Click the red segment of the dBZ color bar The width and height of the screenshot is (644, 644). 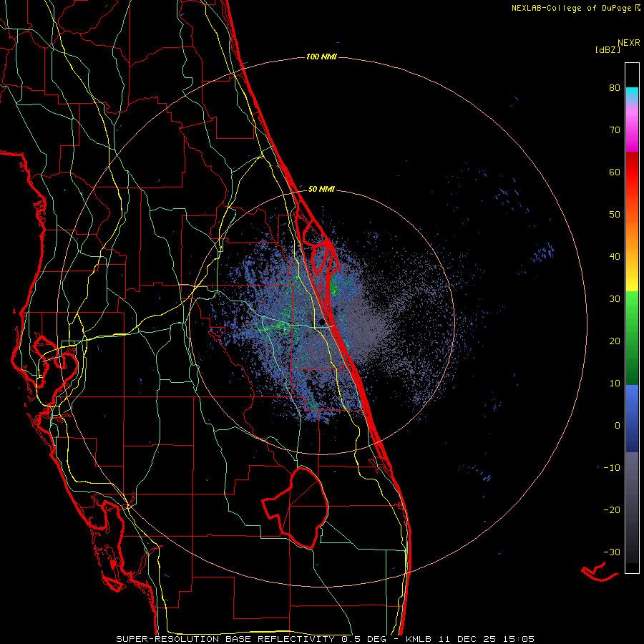point(632,176)
